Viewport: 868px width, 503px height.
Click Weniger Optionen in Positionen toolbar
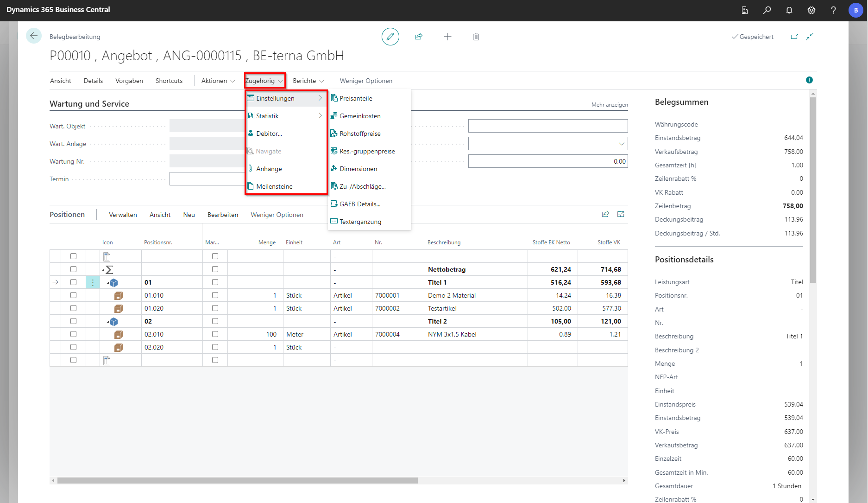point(277,215)
